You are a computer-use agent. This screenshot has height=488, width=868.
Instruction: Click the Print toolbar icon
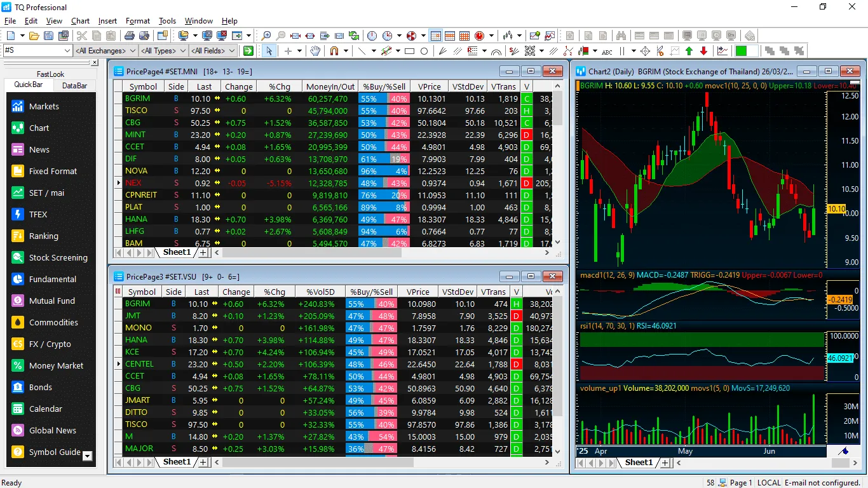click(130, 36)
